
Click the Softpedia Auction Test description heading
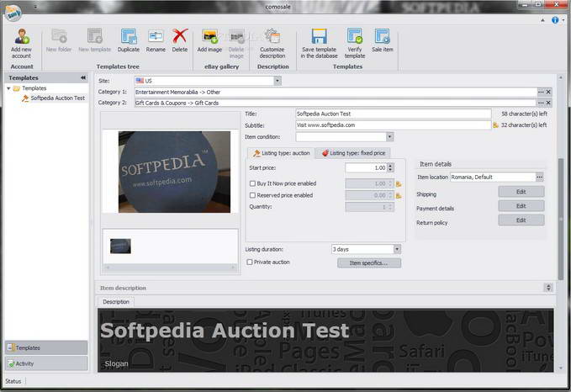click(x=225, y=330)
